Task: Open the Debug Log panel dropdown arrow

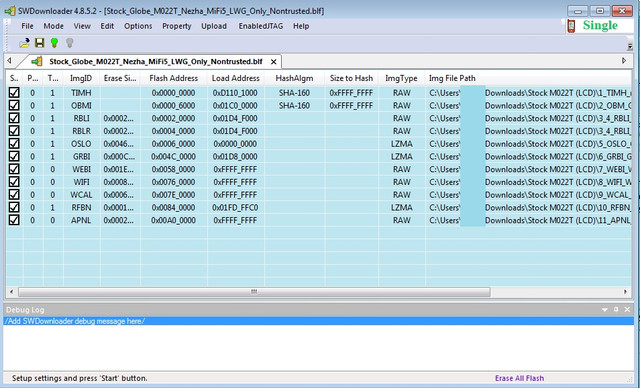Action: pos(604,310)
